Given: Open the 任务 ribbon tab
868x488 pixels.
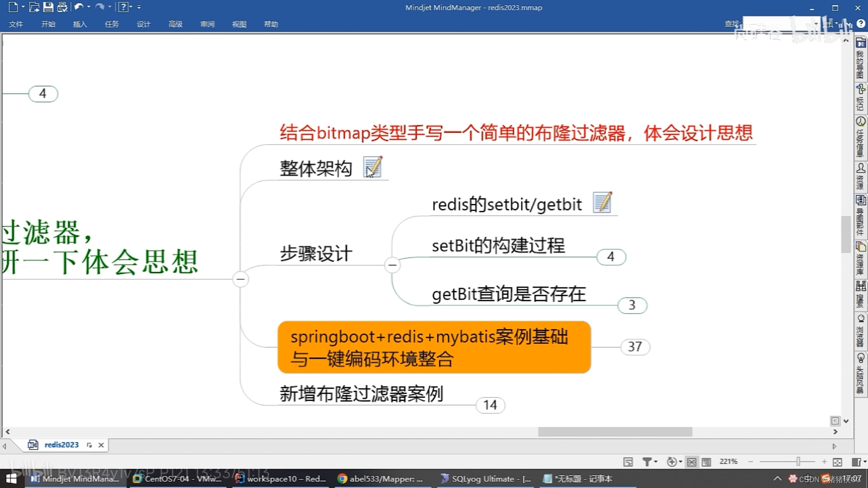Looking at the screenshot, I should pyautogui.click(x=112, y=24).
